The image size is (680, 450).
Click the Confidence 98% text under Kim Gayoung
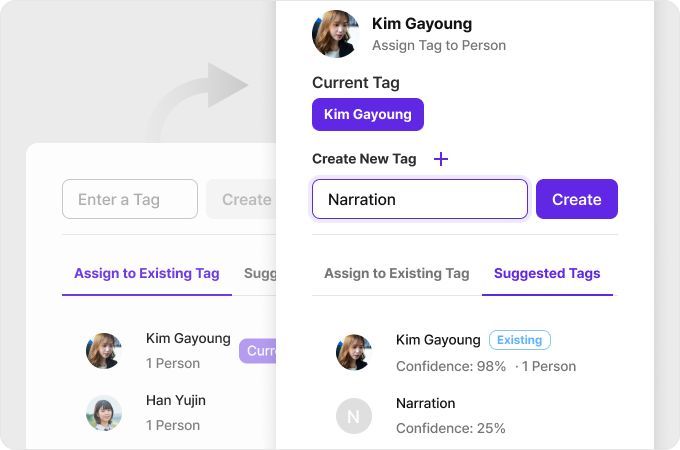coord(451,366)
